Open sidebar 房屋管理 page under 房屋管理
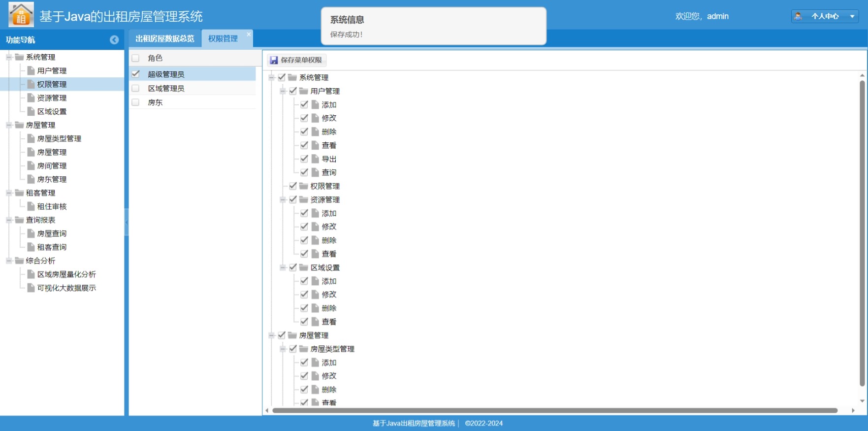 click(52, 152)
